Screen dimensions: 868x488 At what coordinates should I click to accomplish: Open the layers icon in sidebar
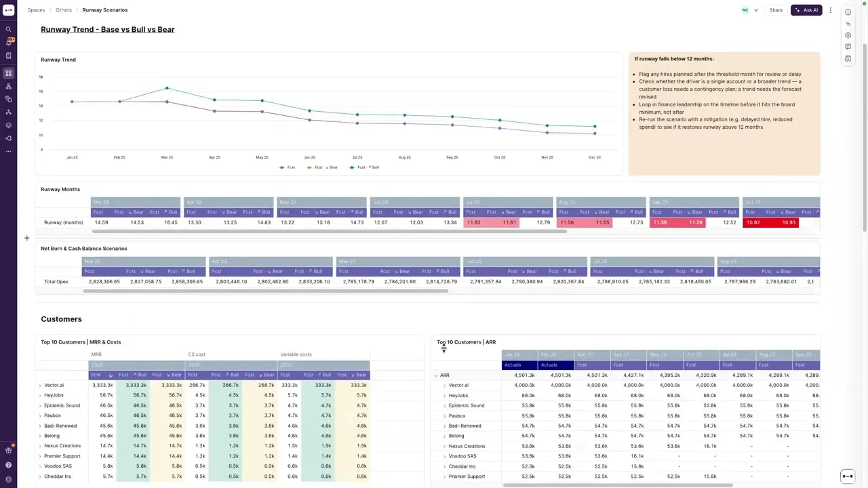(x=8, y=125)
